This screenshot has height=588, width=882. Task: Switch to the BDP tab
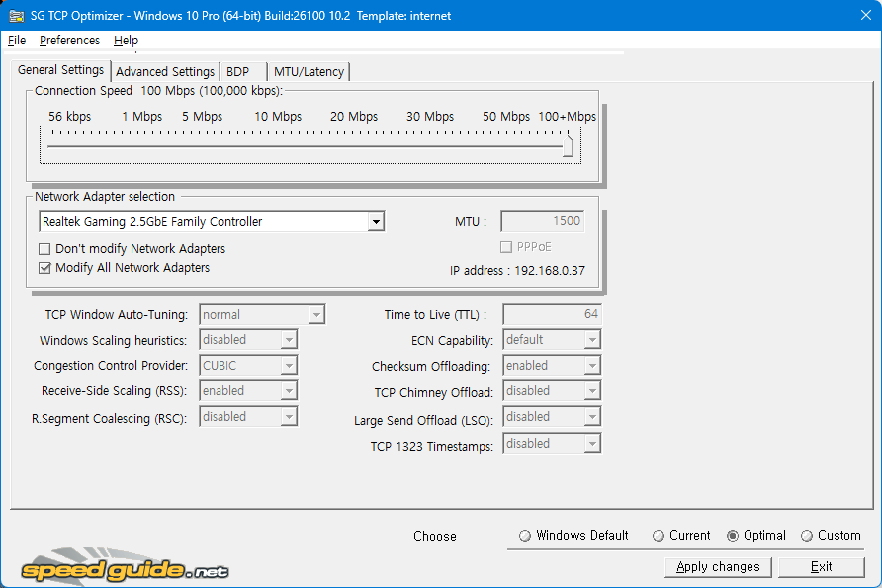(x=242, y=71)
